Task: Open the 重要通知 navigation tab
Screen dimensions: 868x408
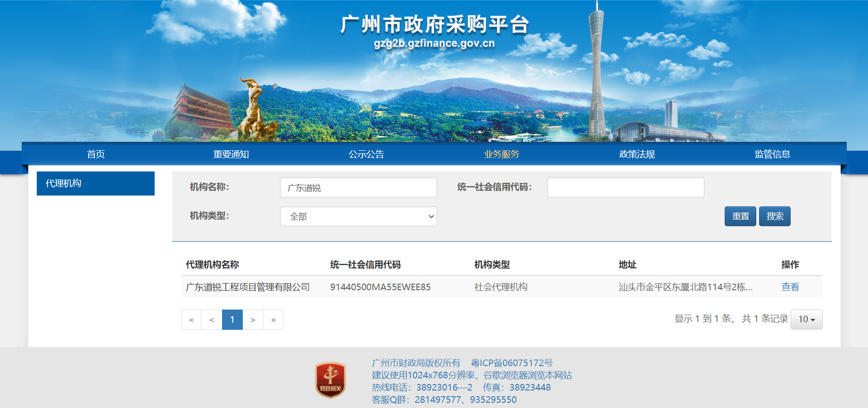Action: pos(231,154)
